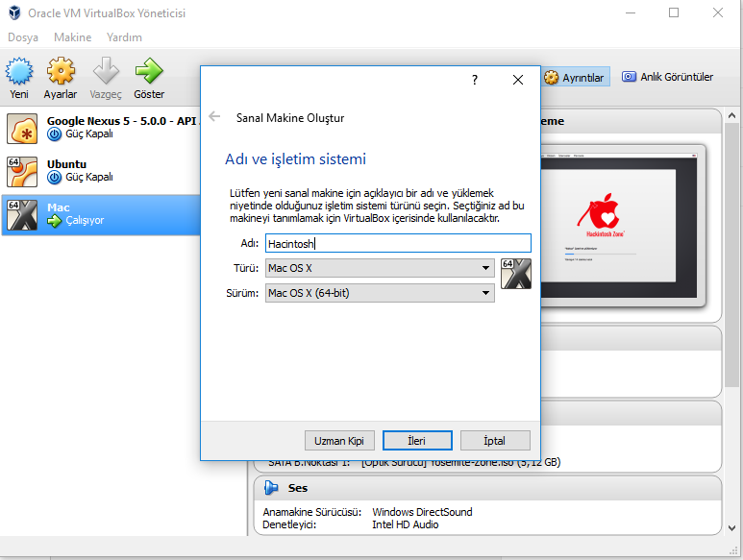Click Güç Kapalı under Google Nexus 5
743x560 pixels.
click(89, 134)
